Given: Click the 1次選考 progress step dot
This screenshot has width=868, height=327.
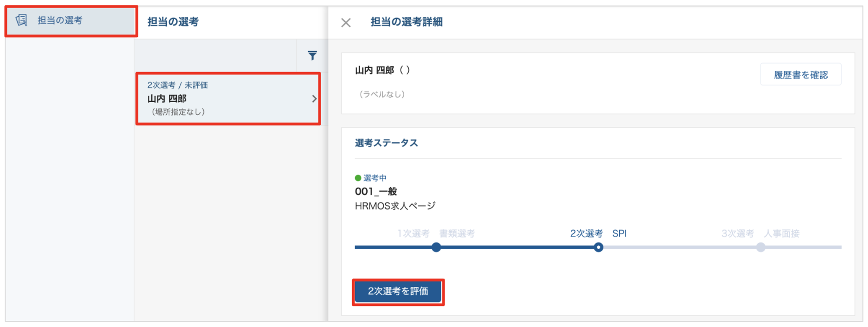Looking at the screenshot, I should pyautogui.click(x=436, y=247).
